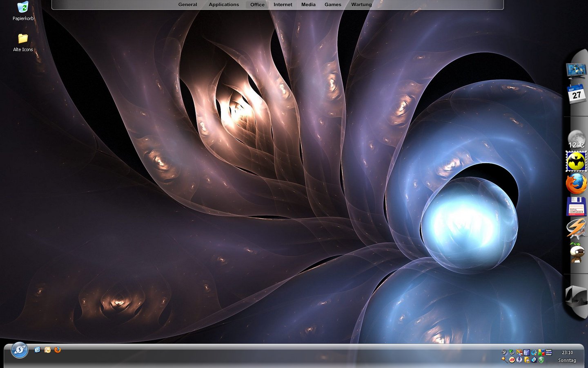Open the foobar2000 alien icon
This screenshot has height=368, width=588.
577,252
